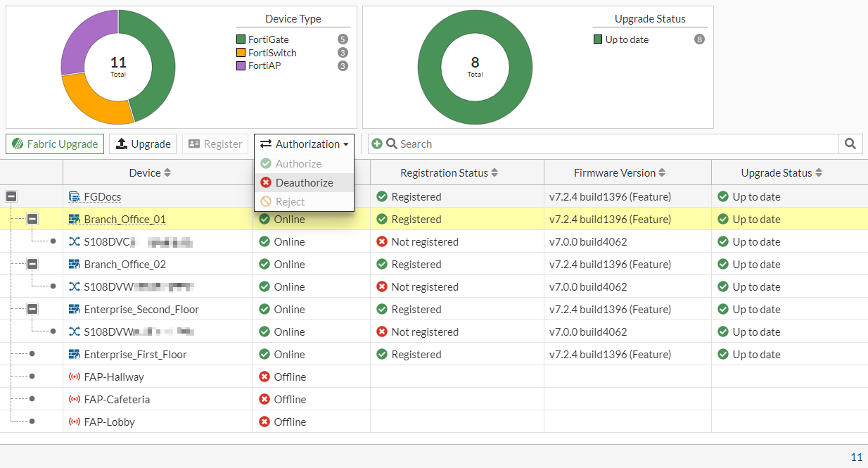
Task: Select Deauthorize from the menu
Action: coord(304,183)
